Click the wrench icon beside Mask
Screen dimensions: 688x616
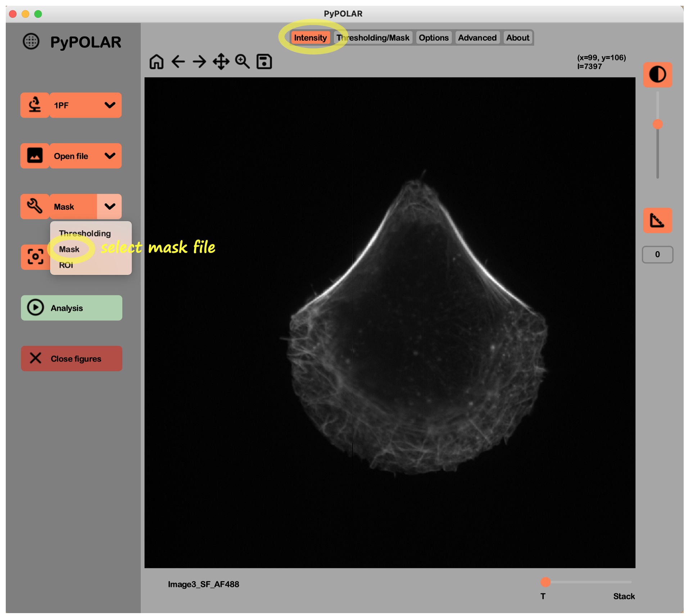[x=35, y=206]
